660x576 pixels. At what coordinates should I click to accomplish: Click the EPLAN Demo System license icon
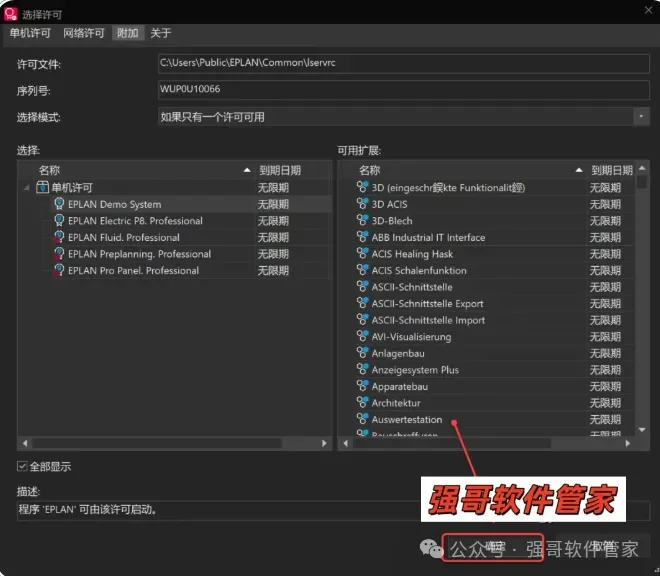59,204
